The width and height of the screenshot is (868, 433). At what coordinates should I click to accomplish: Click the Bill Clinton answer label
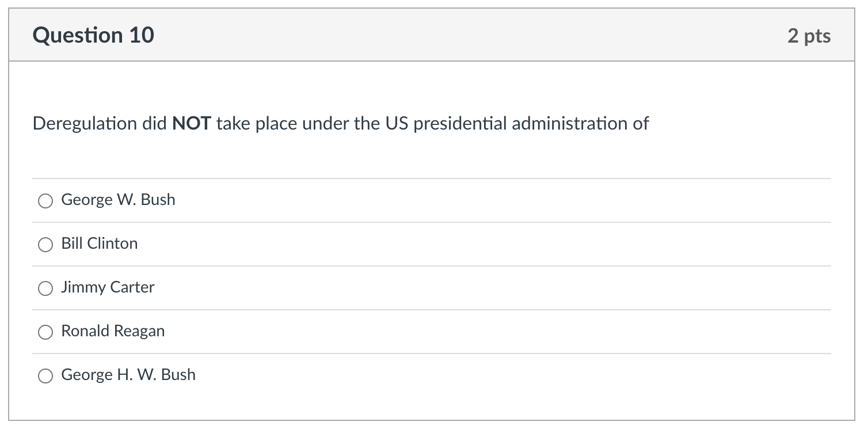click(100, 244)
